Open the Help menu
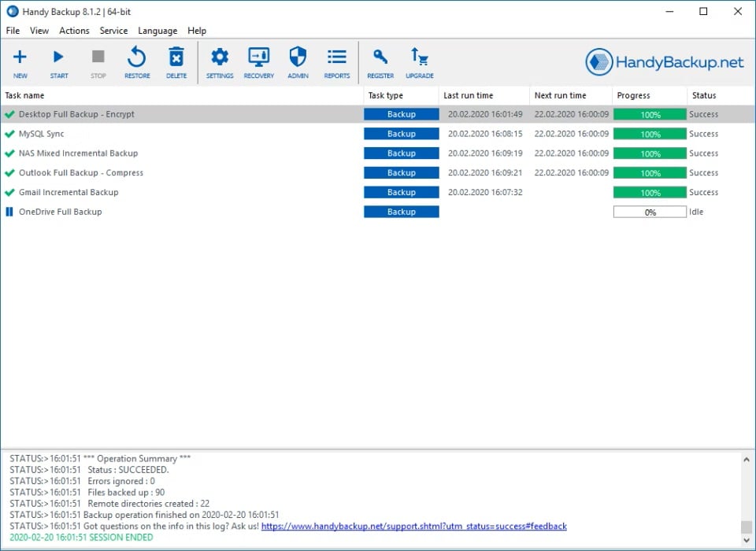756x551 pixels. click(x=197, y=31)
